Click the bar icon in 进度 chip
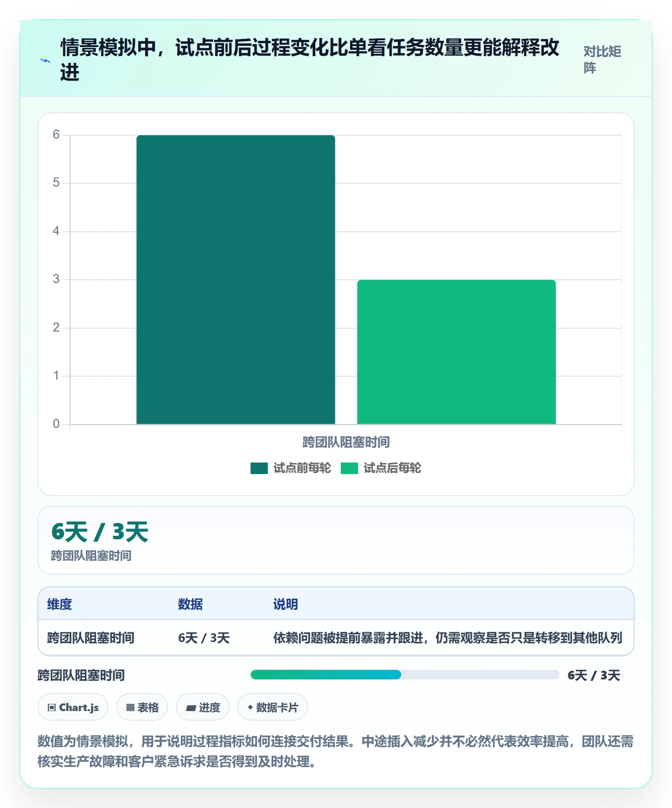This screenshot has width=672, height=808. (191, 708)
